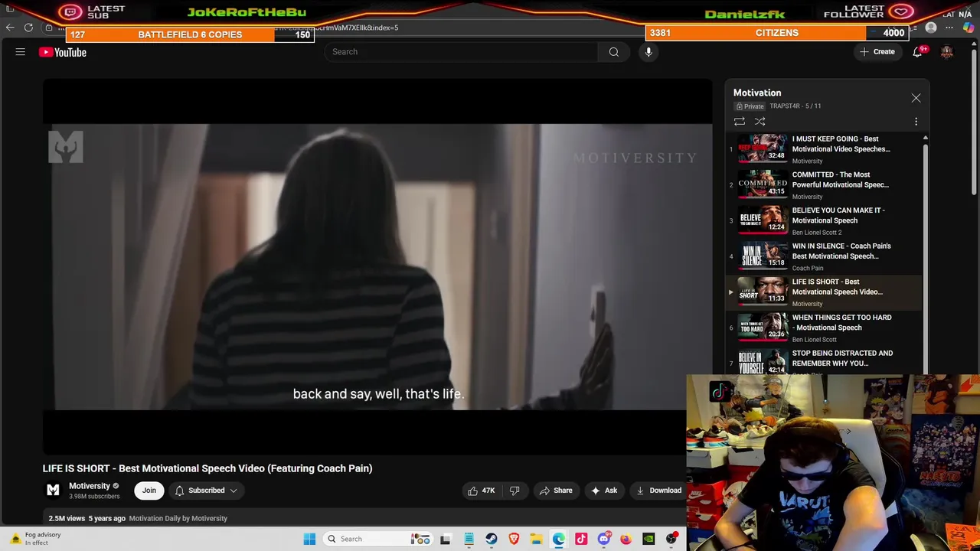Select current LIFE IS SHORT playlist entry
Screen dimensions: 980x551
[824, 292]
